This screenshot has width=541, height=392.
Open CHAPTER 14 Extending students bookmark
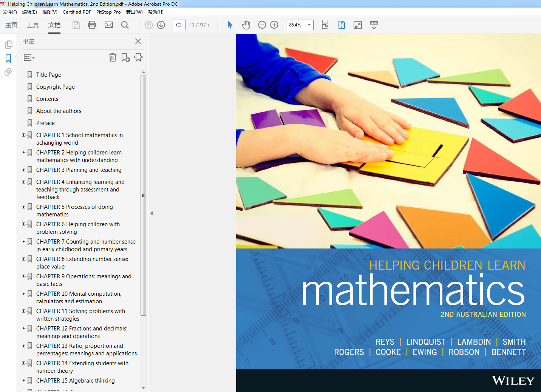[x=82, y=367]
